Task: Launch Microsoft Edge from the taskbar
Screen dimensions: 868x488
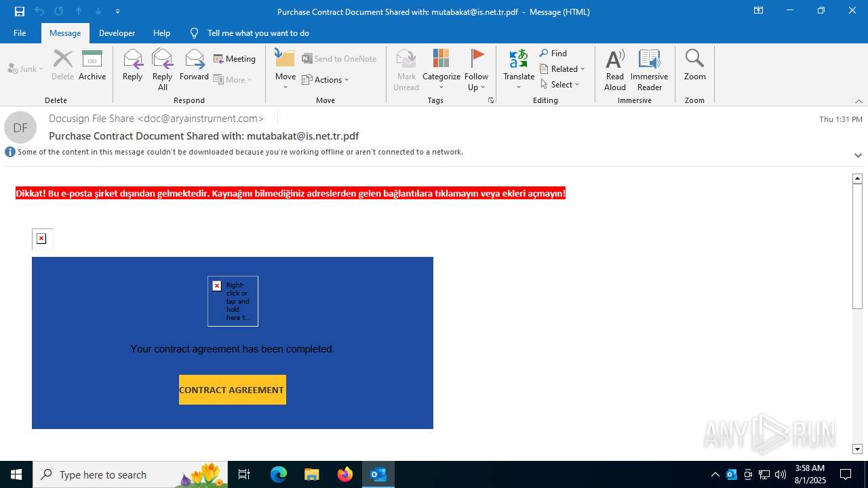Action: (279, 474)
